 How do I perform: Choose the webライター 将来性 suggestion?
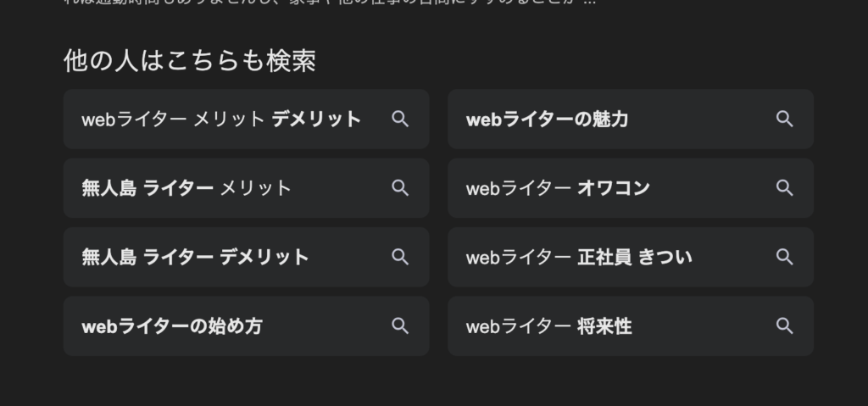pyautogui.click(x=631, y=326)
